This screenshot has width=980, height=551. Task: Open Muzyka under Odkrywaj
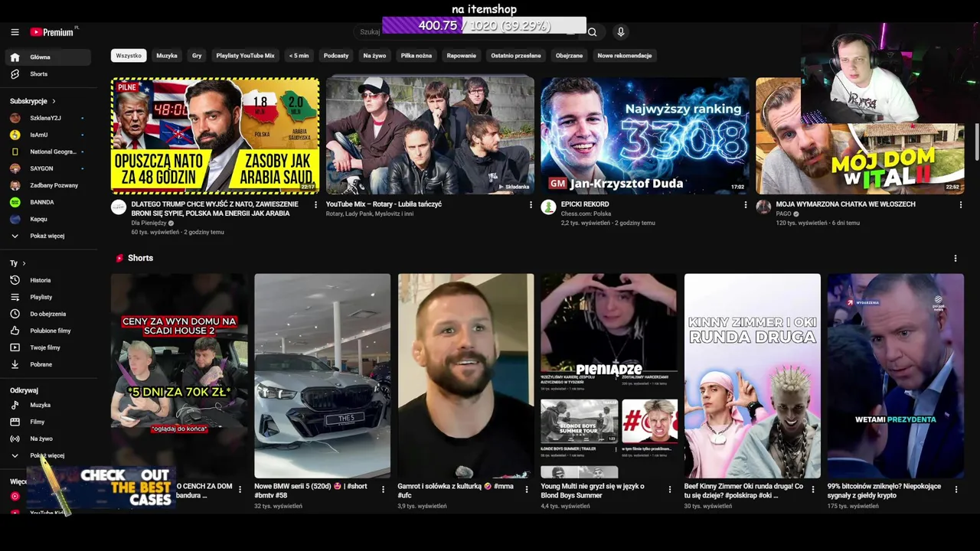[47, 405]
